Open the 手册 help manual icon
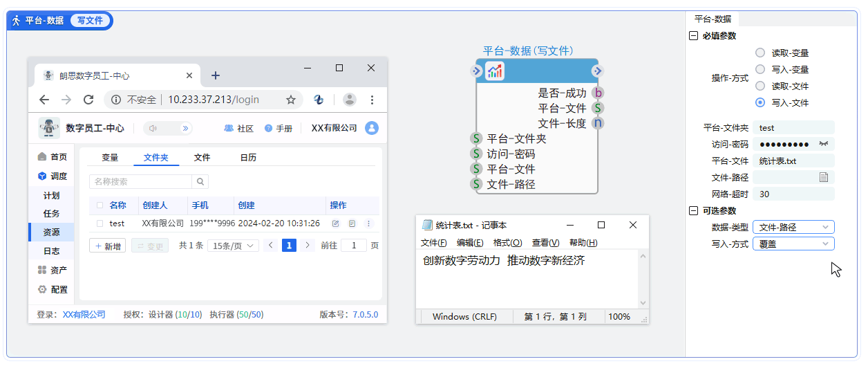Viewport: 868px width, 366px height. (x=268, y=129)
